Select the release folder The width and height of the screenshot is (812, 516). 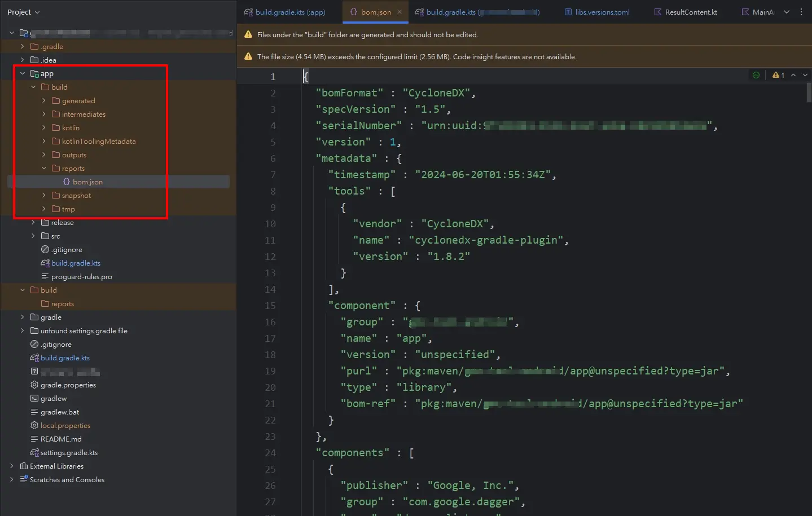(x=62, y=222)
